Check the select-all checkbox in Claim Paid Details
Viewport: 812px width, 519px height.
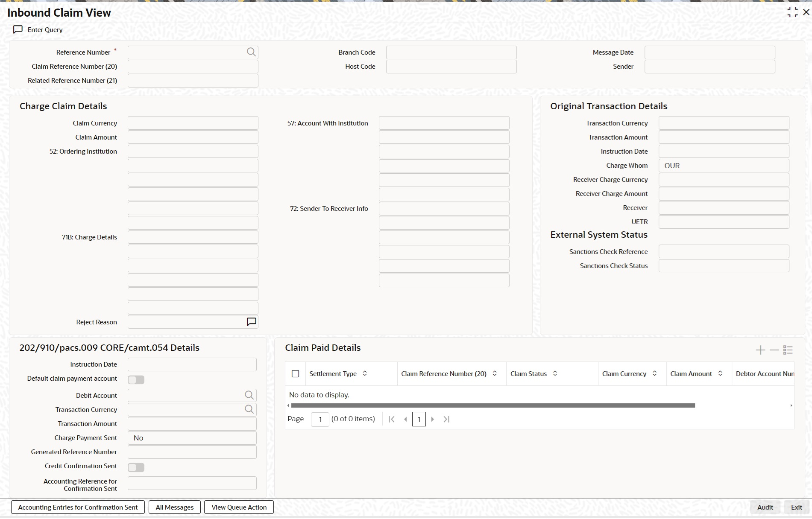tap(295, 373)
